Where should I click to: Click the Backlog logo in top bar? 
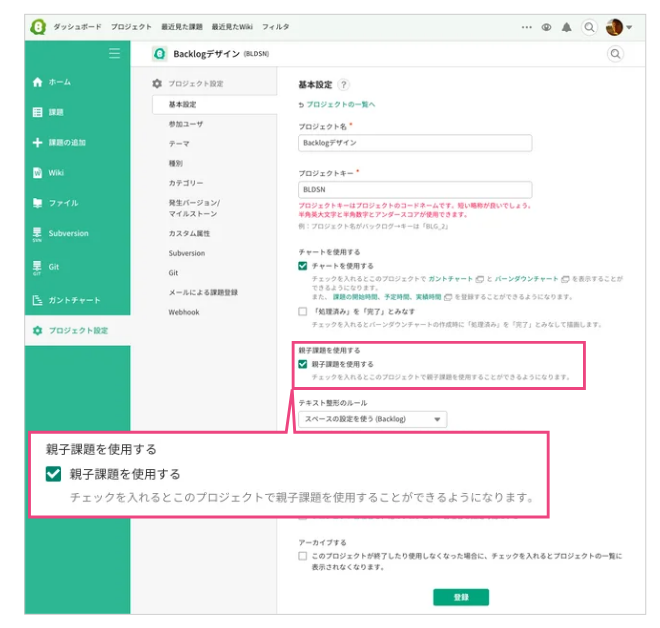point(38,27)
